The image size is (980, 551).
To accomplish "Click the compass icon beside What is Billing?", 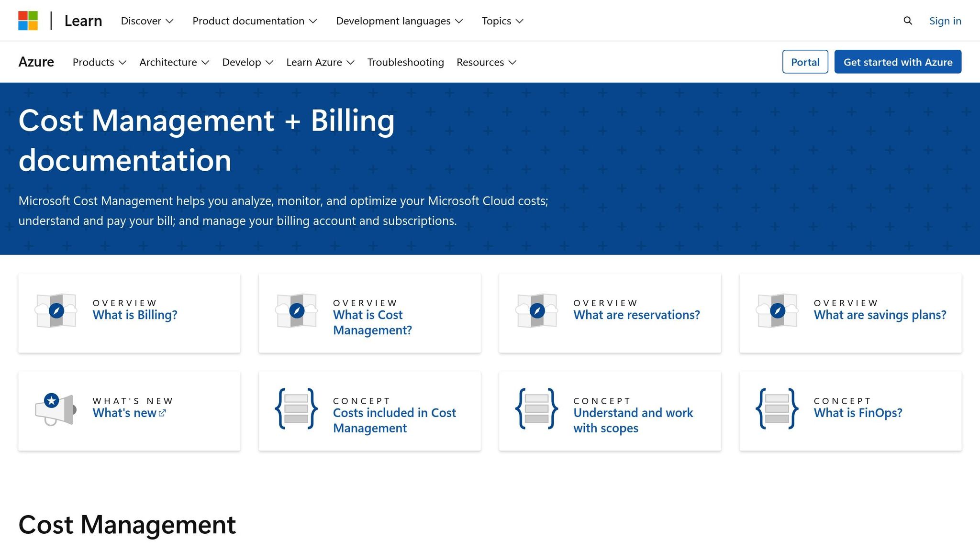I will click(x=56, y=311).
